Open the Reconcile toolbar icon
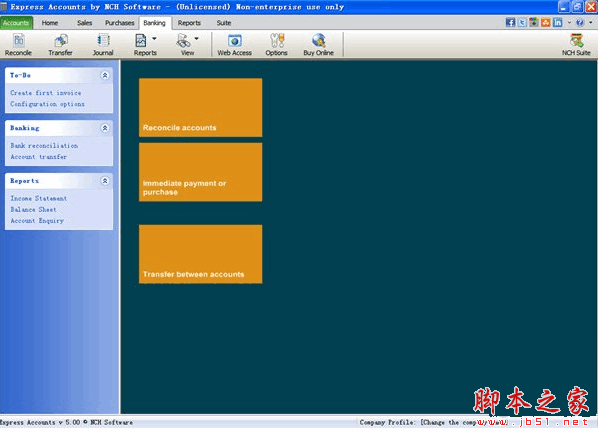The height and width of the screenshot is (433, 600). coord(18,45)
